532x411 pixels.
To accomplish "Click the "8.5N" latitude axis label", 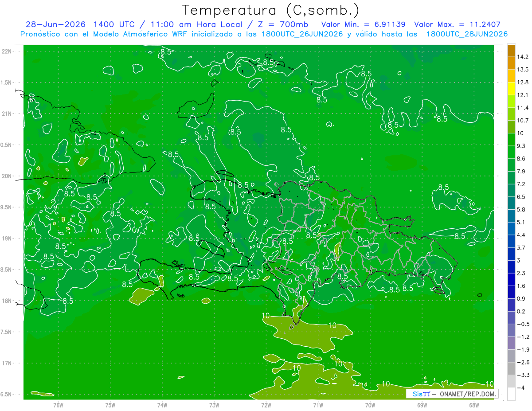I will tap(7, 270).
